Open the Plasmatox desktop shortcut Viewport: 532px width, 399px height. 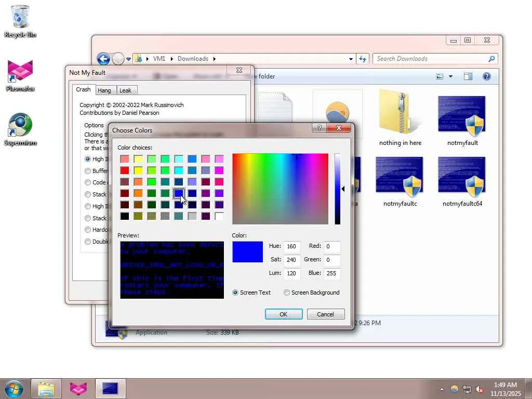20,75
